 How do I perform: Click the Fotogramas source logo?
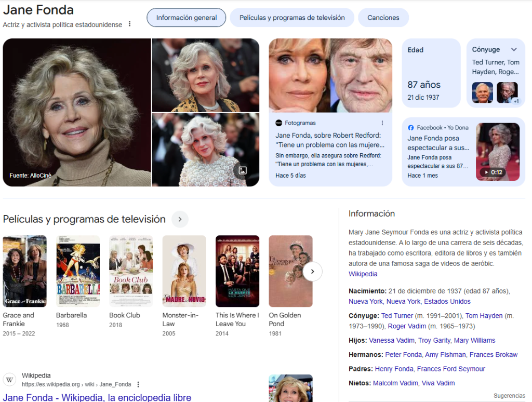[279, 123]
